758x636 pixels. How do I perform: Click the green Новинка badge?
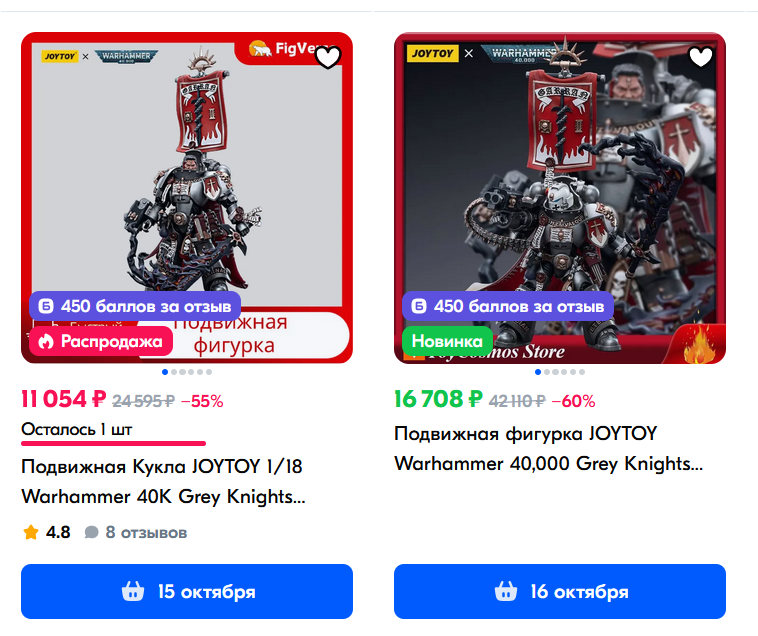click(447, 341)
